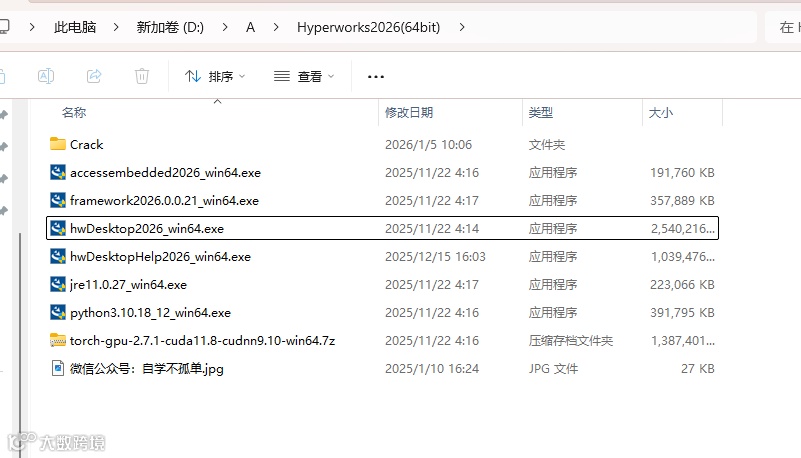
Task: Click the framework2026.0.0.21_win64.exe file icon
Action: 58,200
